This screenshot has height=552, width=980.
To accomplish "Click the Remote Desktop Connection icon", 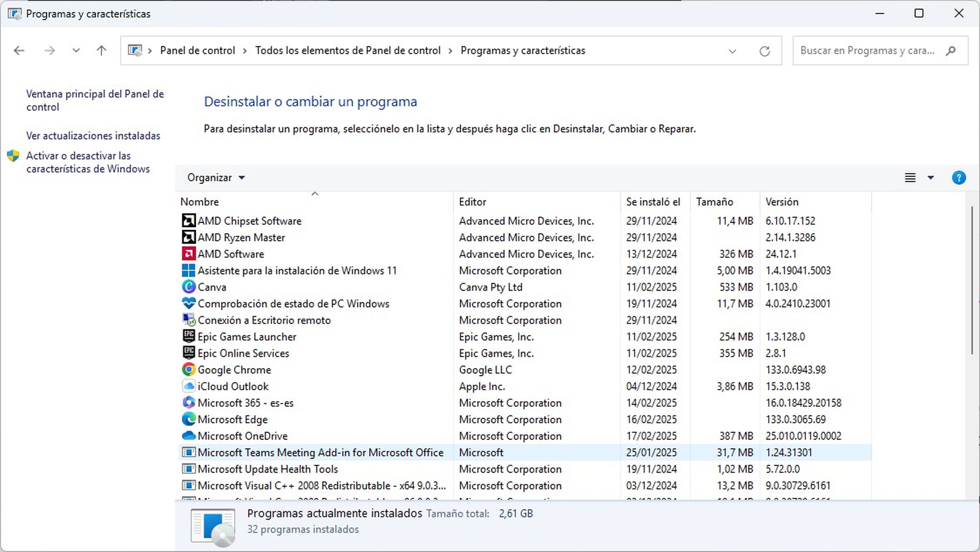I will click(x=189, y=320).
